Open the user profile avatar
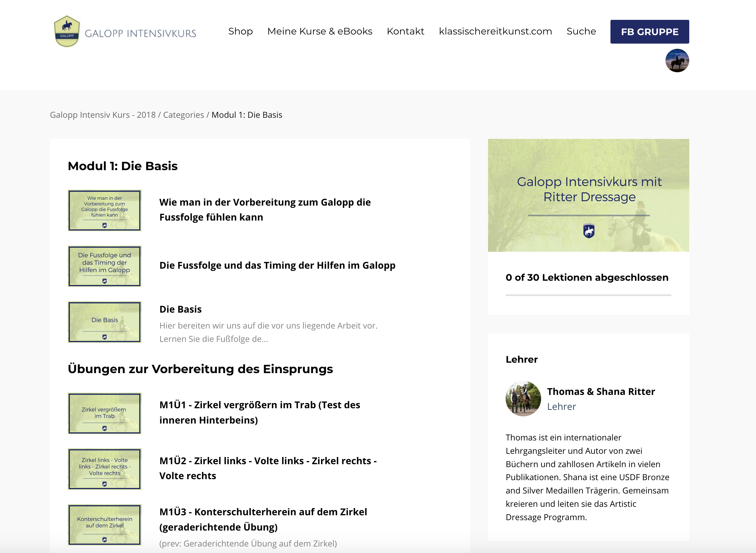The width and height of the screenshot is (756, 553). pyautogui.click(x=677, y=61)
